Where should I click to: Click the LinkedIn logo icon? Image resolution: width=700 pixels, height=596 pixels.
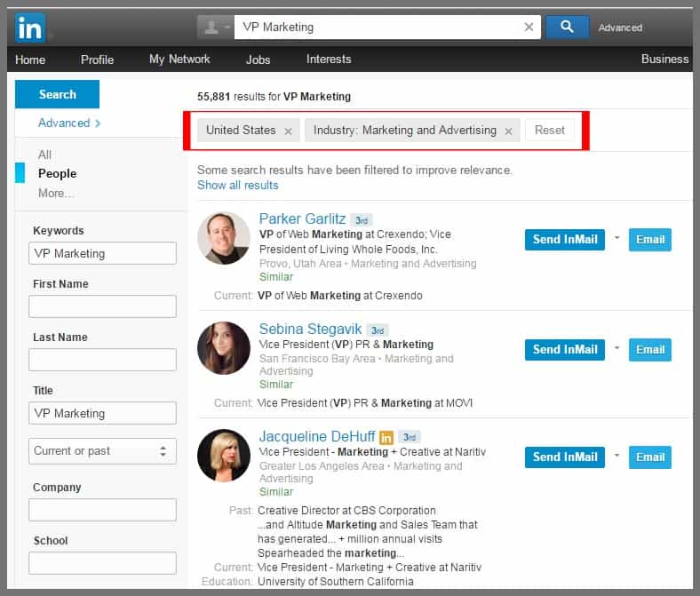[29, 28]
